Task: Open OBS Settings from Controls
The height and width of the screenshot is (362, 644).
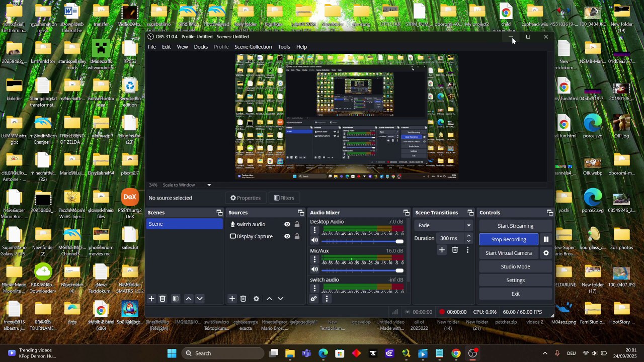Action: pyautogui.click(x=515, y=280)
